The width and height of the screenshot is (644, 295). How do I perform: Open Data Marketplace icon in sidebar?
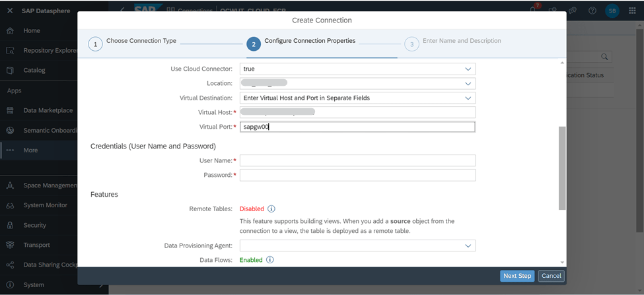click(11, 110)
